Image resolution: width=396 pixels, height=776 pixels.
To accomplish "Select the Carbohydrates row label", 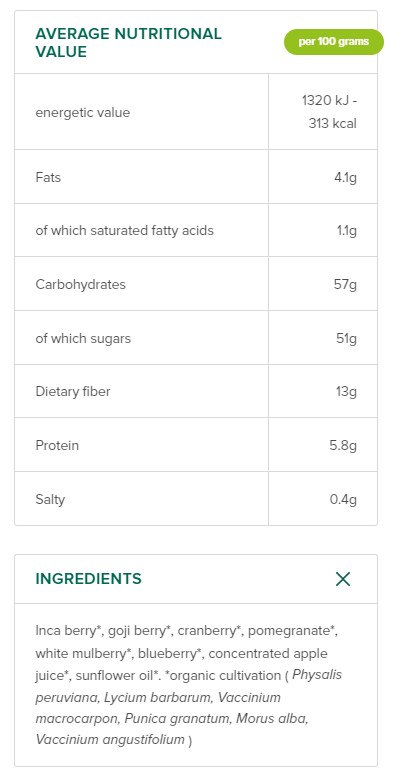I will point(81,285).
